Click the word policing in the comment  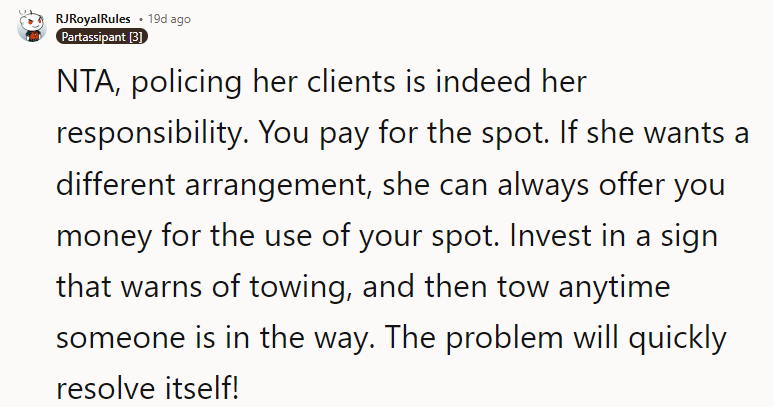tap(181, 84)
